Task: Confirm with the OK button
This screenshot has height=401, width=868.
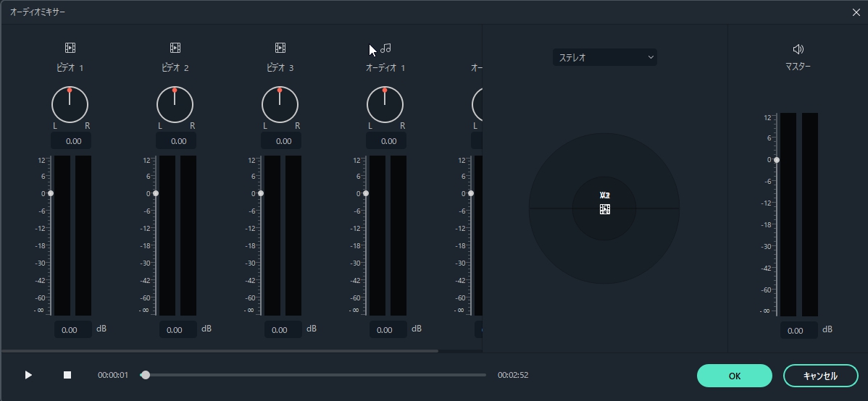Action: pyautogui.click(x=734, y=376)
